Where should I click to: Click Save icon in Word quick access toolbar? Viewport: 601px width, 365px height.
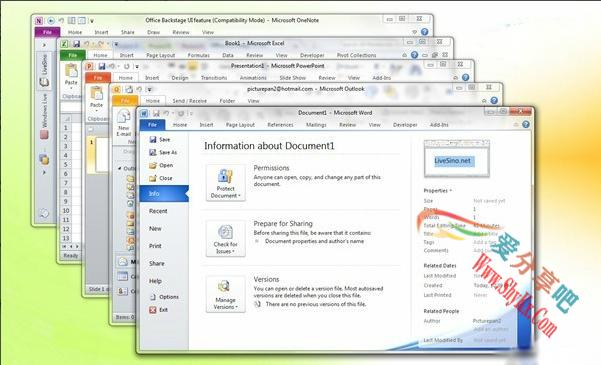click(156, 113)
